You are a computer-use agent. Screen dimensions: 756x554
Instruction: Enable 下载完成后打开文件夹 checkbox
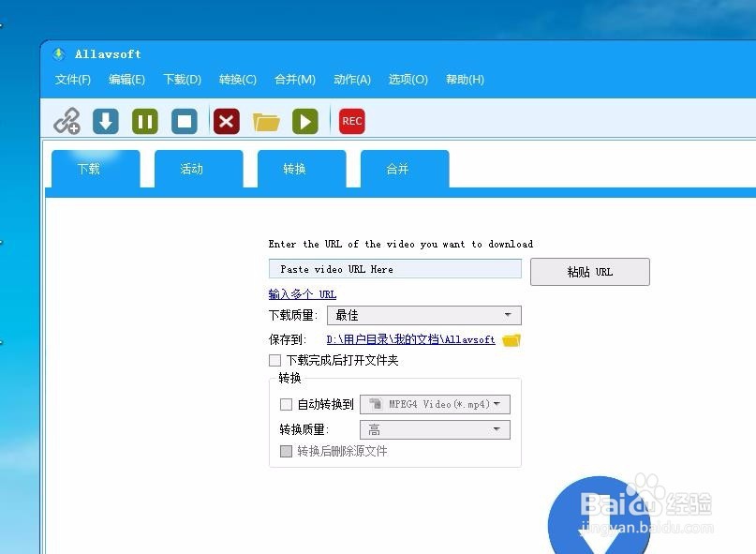(x=274, y=361)
